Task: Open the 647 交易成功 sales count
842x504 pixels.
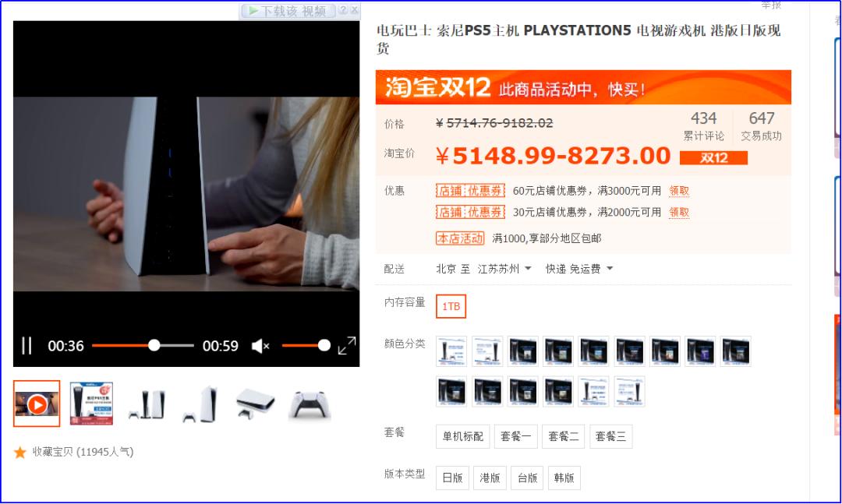Action: pyautogui.click(x=762, y=126)
